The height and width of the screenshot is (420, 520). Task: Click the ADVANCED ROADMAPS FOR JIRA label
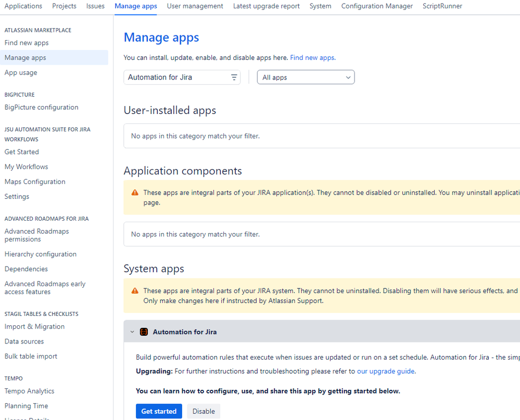pyautogui.click(x=46, y=219)
